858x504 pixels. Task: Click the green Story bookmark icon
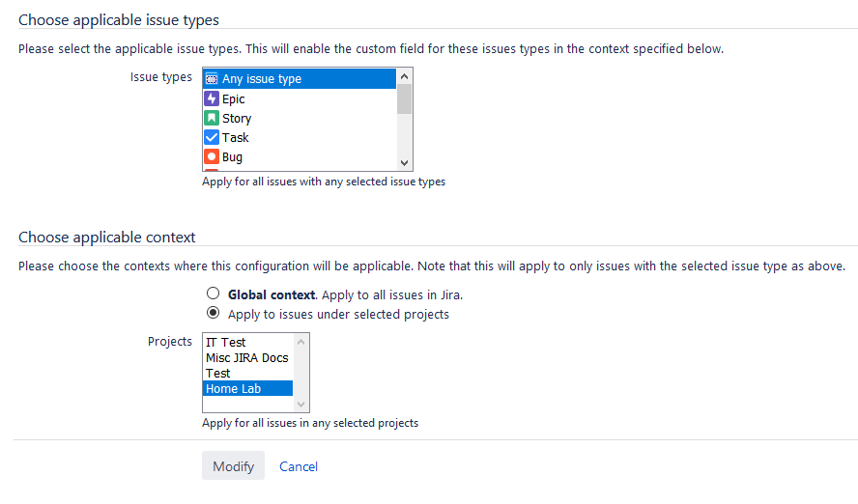(212, 118)
